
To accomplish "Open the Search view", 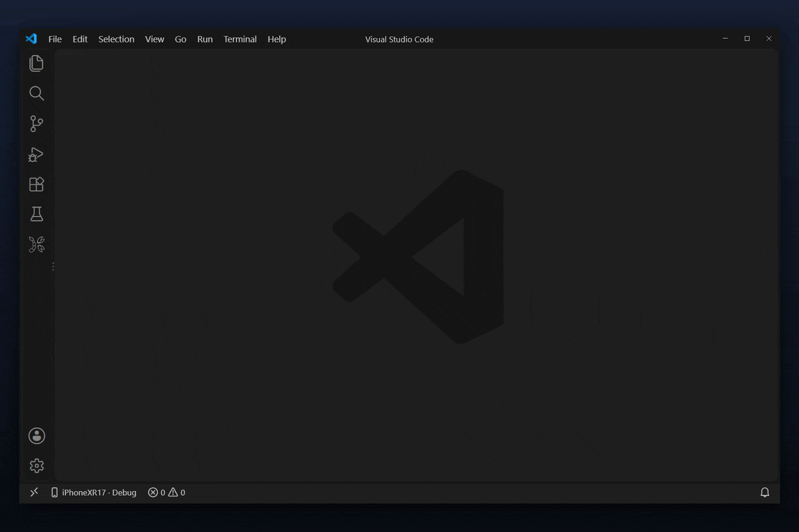I will click(x=36, y=94).
